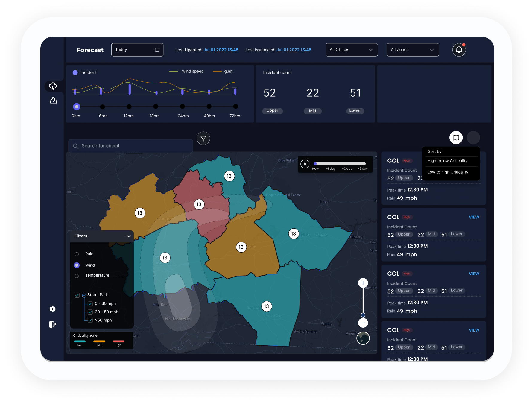The image size is (532, 404).
Task: Click the 13 marker in northern teal zone
Action: 229,176
